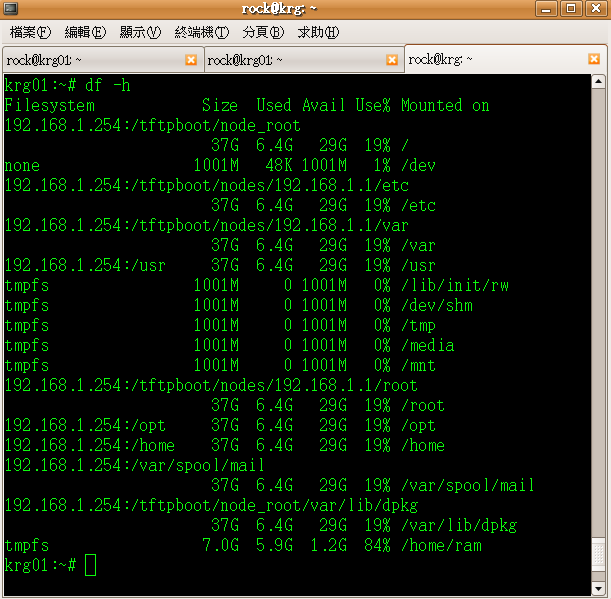The width and height of the screenshot is (611, 599).
Task: Open the 檔案 (File) menu
Action: (x=30, y=32)
